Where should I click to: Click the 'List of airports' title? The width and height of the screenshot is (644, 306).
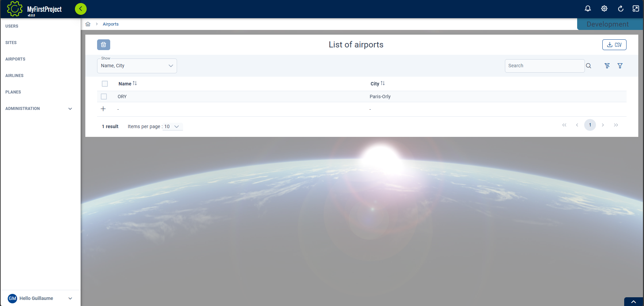pos(356,45)
